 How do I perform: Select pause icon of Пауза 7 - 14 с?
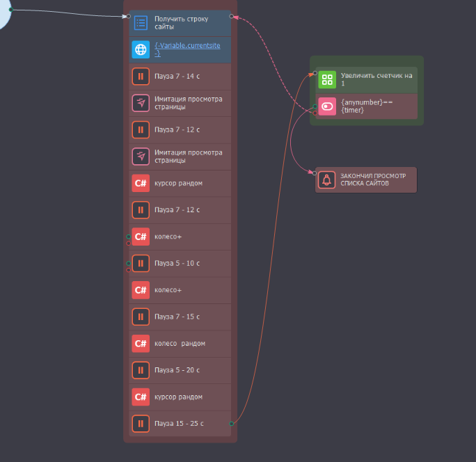141,77
